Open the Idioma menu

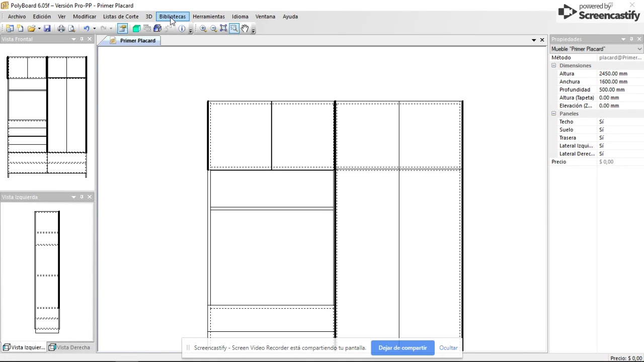pos(240,17)
